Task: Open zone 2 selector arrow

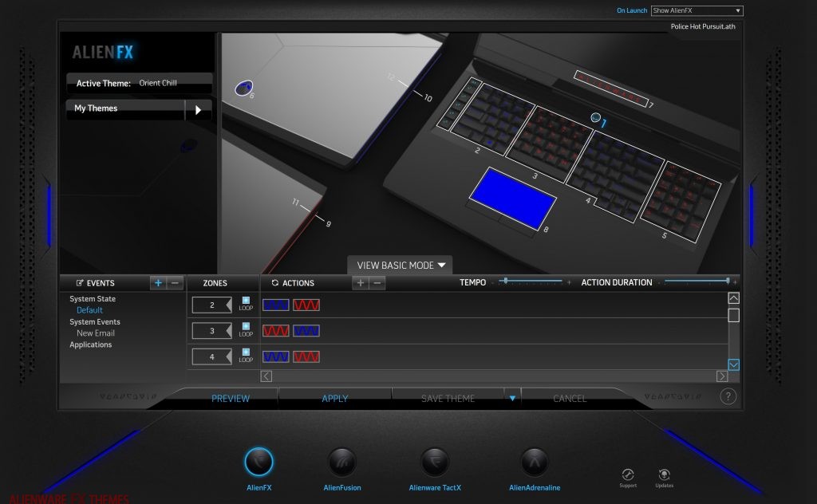Action: [x=228, y=305]
